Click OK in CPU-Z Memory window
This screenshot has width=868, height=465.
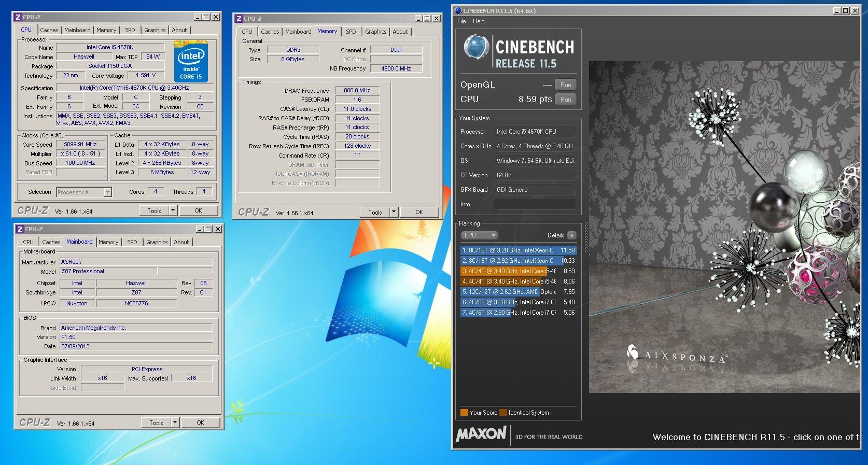coord(419,212)
